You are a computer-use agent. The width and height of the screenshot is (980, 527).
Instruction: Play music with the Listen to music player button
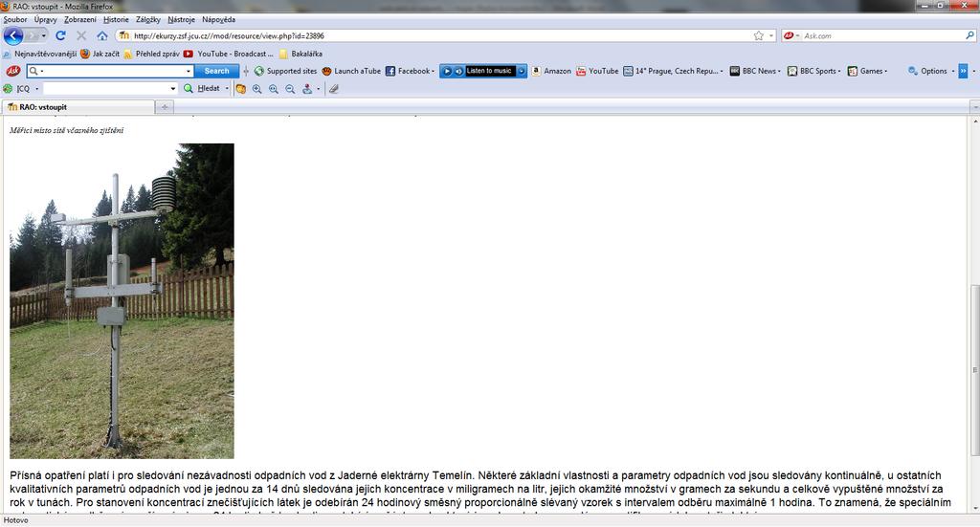pos(447,71)
